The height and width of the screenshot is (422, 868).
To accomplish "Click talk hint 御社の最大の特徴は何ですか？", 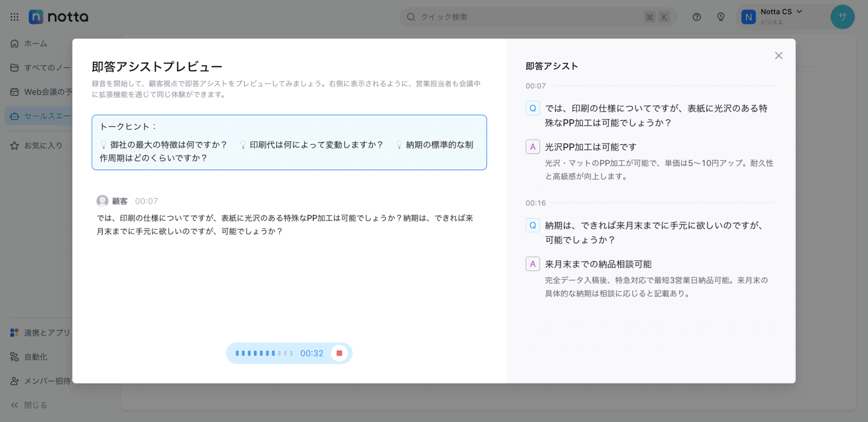I will pyautogui.click(x=163, y=144).
